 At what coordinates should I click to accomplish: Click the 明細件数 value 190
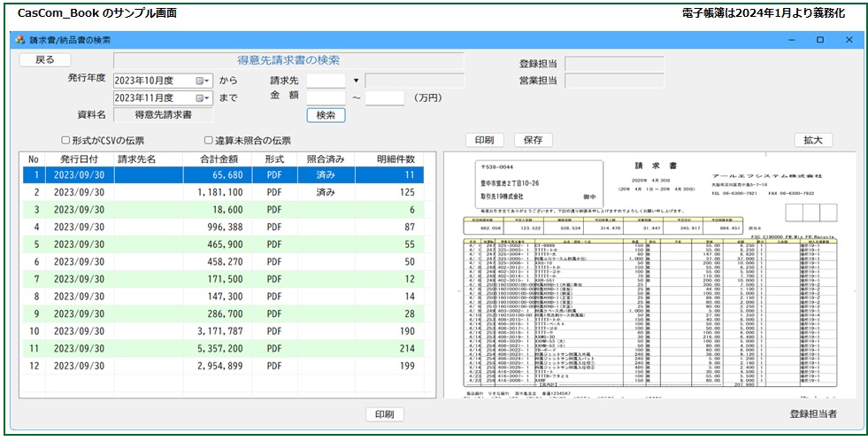[407, 331]
